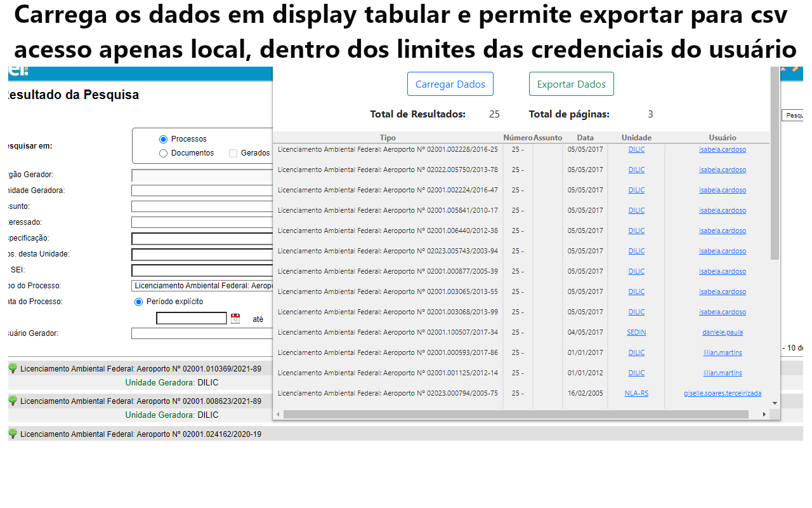Viewport: 812px width, 508px height.
Task: Open daniele.paula user link
Action: point(723,332)
